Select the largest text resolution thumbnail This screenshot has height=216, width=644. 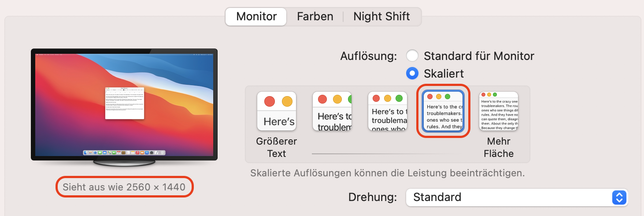277,111
